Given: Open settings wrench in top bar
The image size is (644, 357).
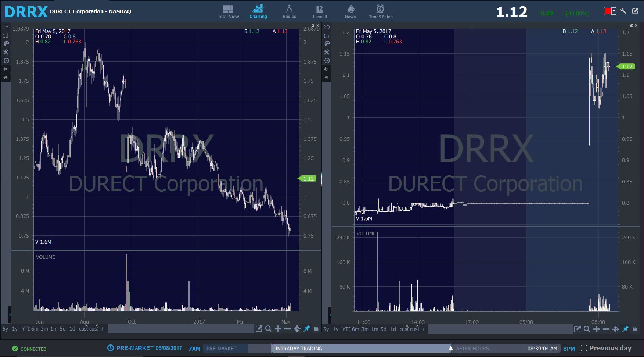Looking at the screenshot, I should [x=623, y=11].
